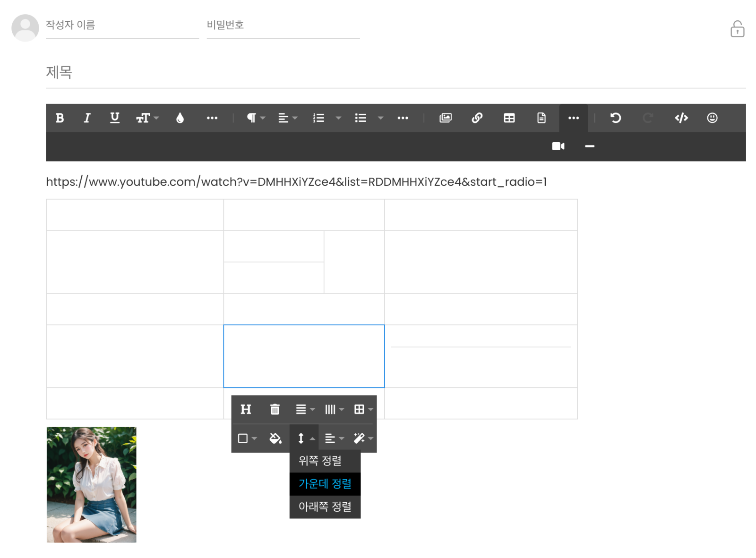Open the code view

click(681, 118)
